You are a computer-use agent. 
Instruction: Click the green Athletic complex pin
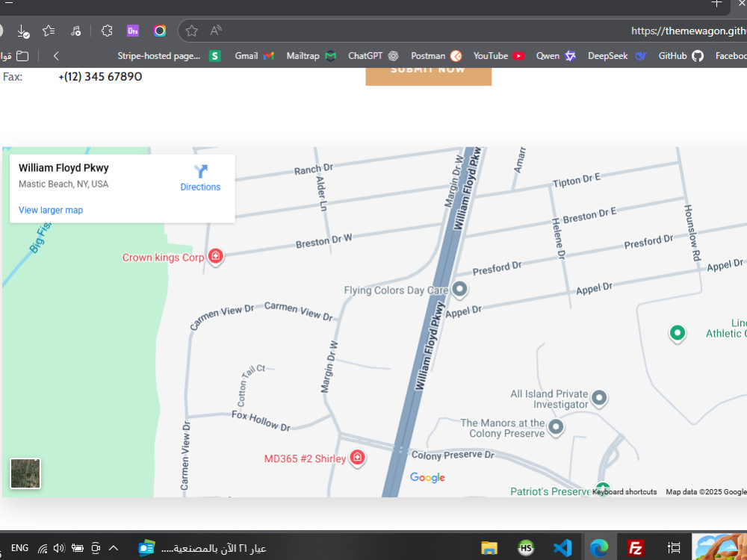(x=677, y=333)
